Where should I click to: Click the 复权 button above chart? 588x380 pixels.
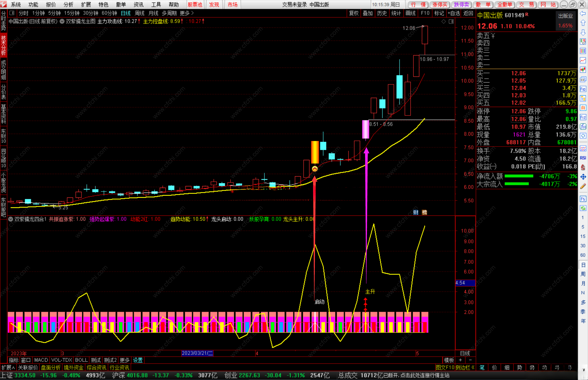tap(354, 13)
